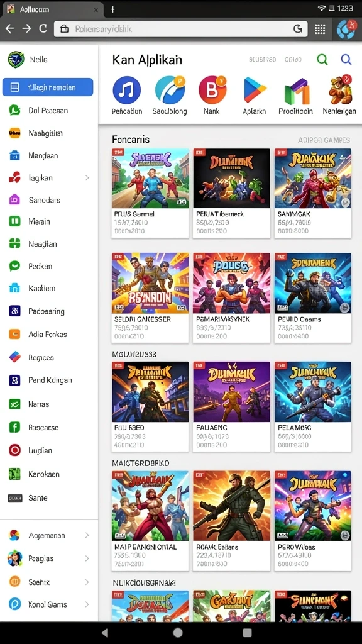Tap the Wi-Fi status icon
Viewport: 362px width, 644px height.
pos(322,8)
